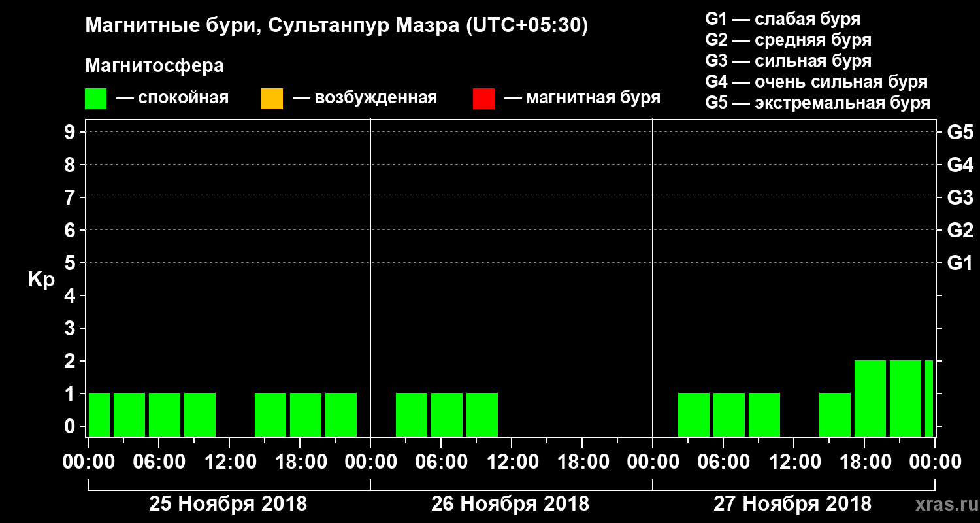Click the first Kp 2 bar on 27 November
This screenshot has height=523, width=980.
(870, 398)
